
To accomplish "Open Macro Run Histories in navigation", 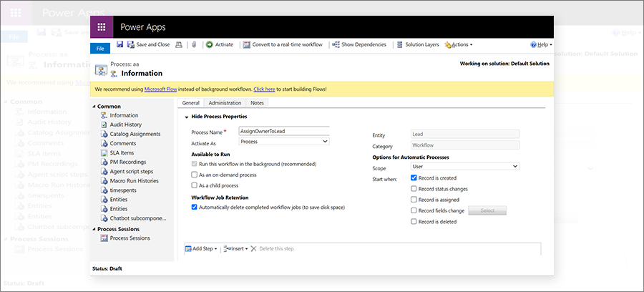I will (134, 180).
